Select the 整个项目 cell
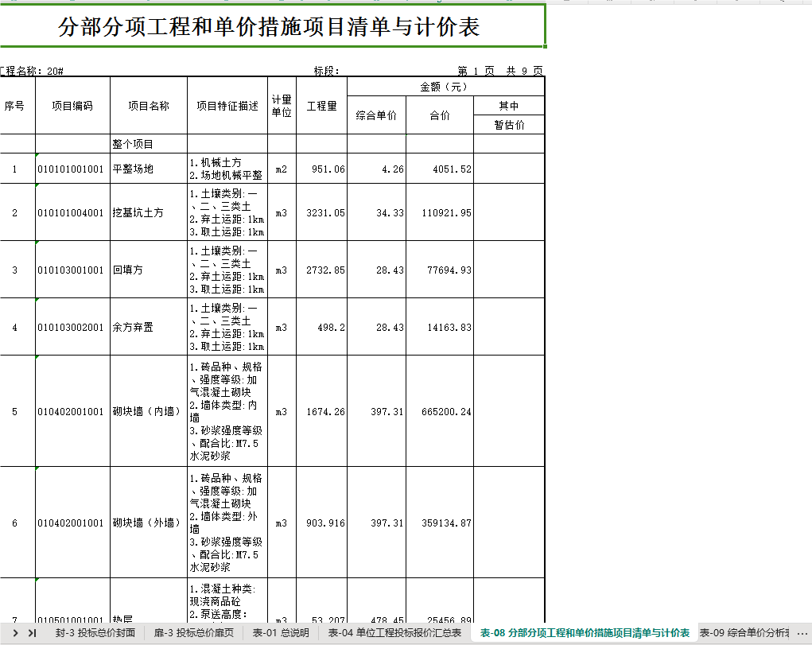Screen dimensions: 812x645 [149, 144]
